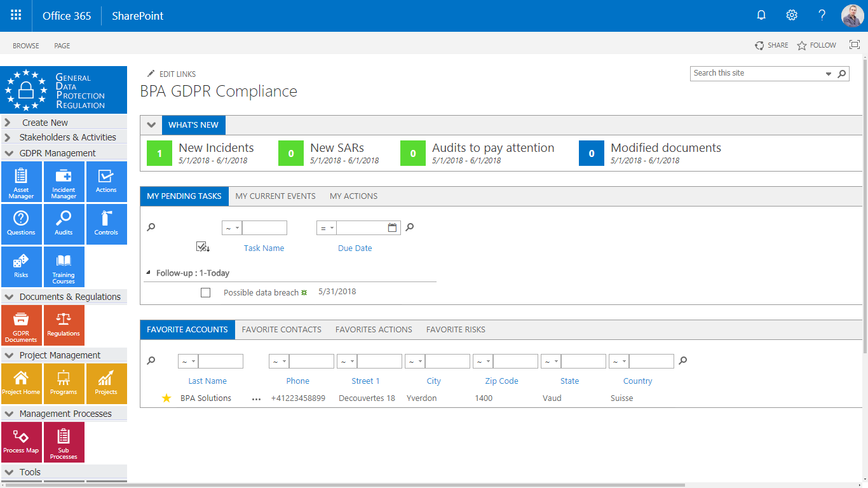The height and width of the screenshot is (488, 868).
Task: Click the Search this site input field
Action: click(756, 74)
